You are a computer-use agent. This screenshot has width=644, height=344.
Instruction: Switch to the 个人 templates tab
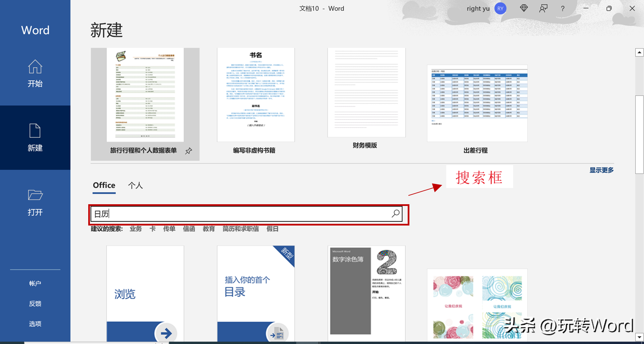coord(136,185)
